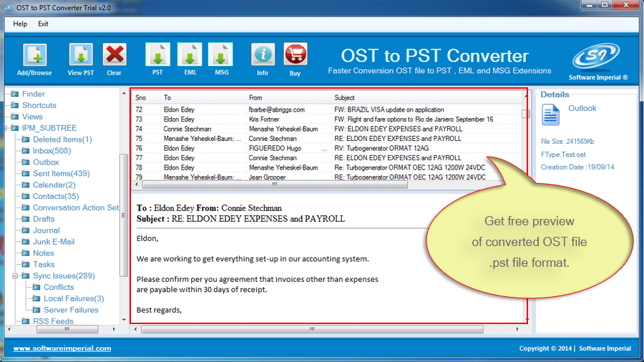Select the MSG export icon
Image resolution: width=644 pixels, height=362 pixels.
pyautogui.click(x=221, y=54)
